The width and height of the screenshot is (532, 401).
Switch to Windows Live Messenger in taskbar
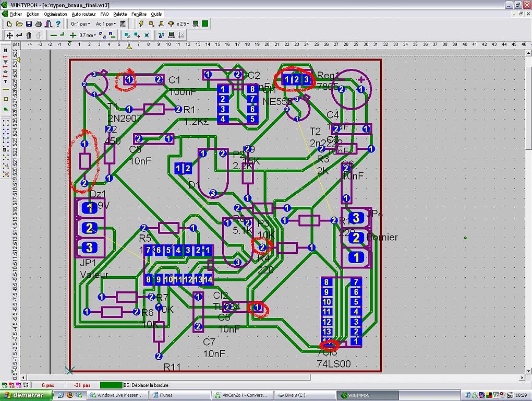(117, 395)
